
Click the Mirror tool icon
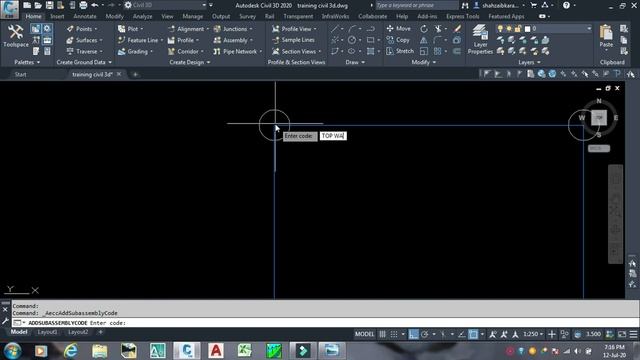[x=424, y=40]
